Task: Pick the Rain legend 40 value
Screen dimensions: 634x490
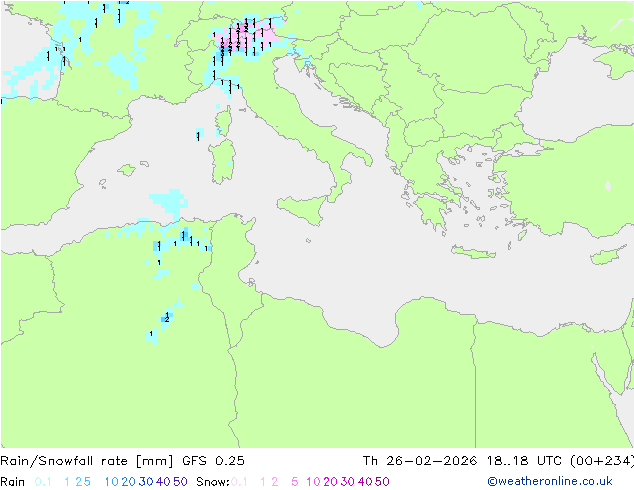Action: [x=163, y=482]
